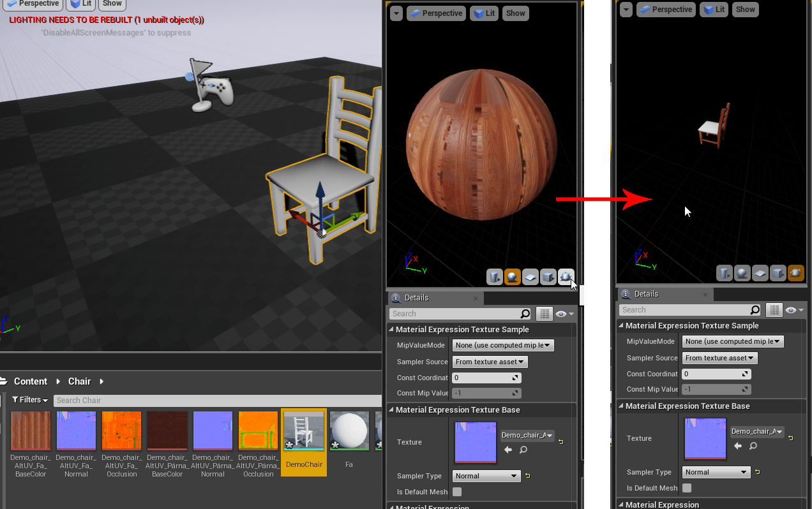This screenshot has width=812, height=509.
Task: Select the plane primitive in the sphere preview viewport
Action: [x=530, y=277]
